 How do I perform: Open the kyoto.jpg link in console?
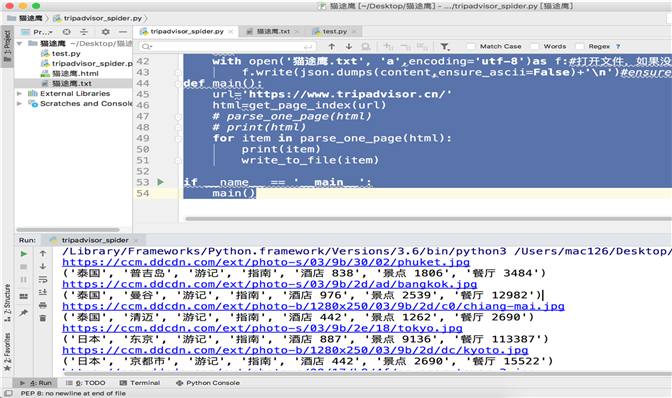(x=295, y=350)
